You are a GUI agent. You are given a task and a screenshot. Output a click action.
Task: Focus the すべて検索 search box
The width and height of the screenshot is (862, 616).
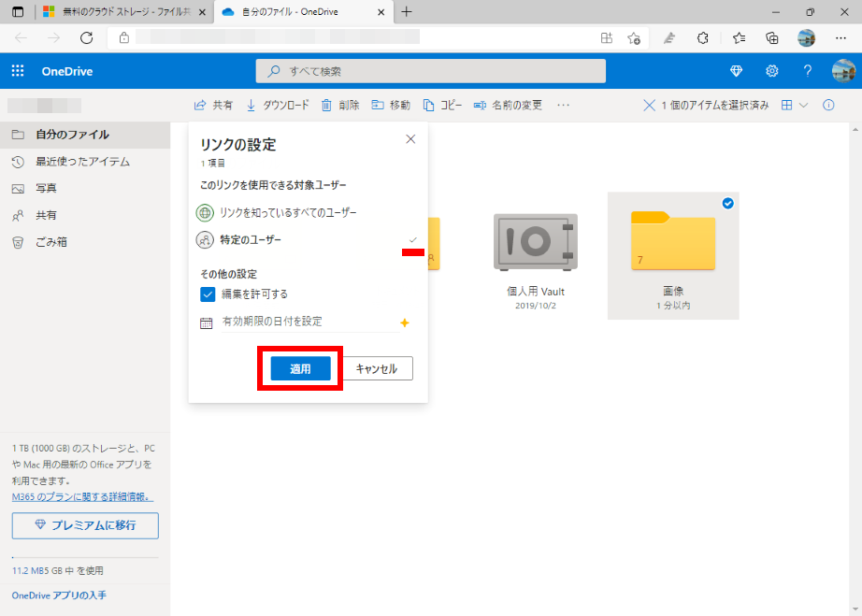point(430,71)
